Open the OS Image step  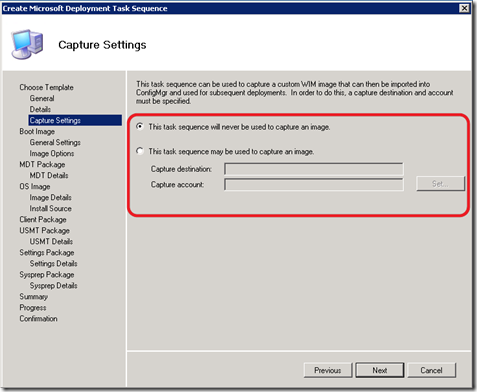[x=35, y=186]
